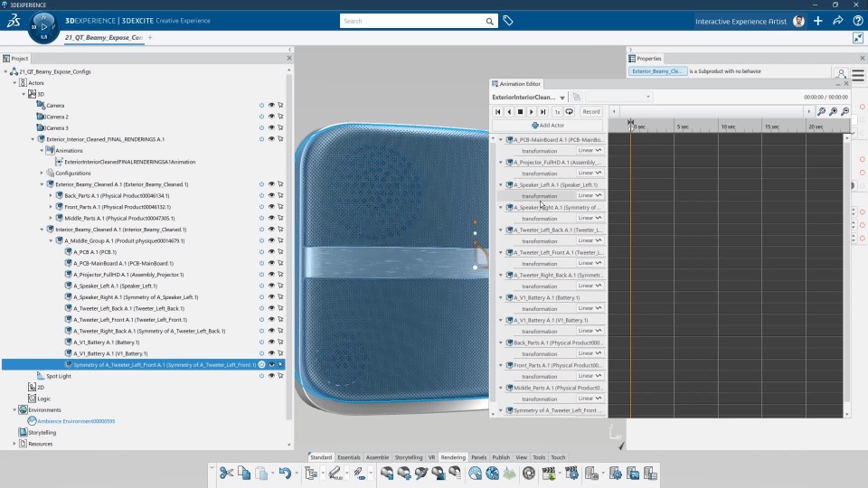
Task: Expand the Configurations tree node
Action: [x=41, y=173]
